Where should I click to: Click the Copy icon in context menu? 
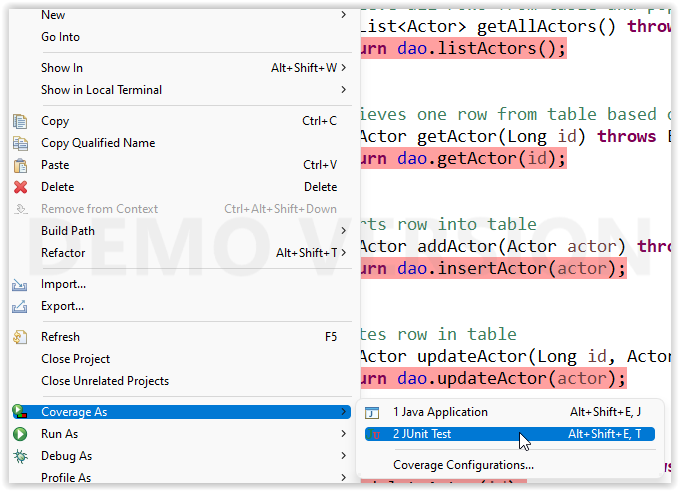pyautogui.click(x=20, y=121)
